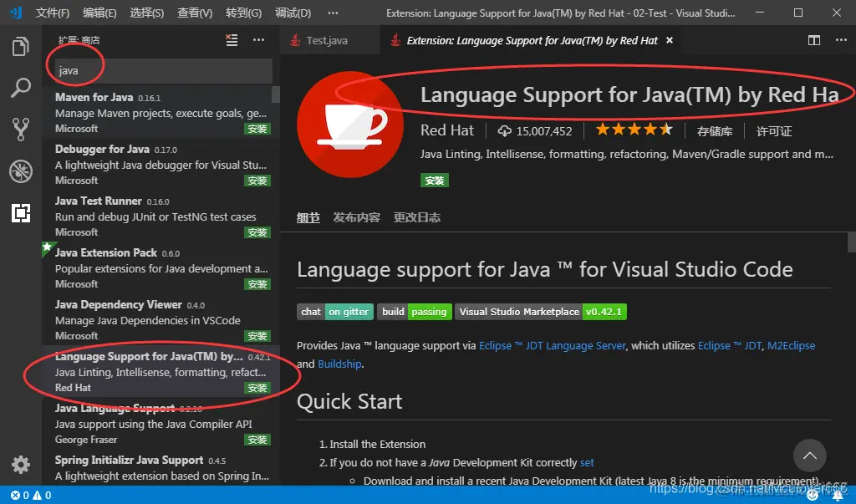Open the 调试(D) menu
Viewport: 856px width, 504px height.
pos(293,13)
